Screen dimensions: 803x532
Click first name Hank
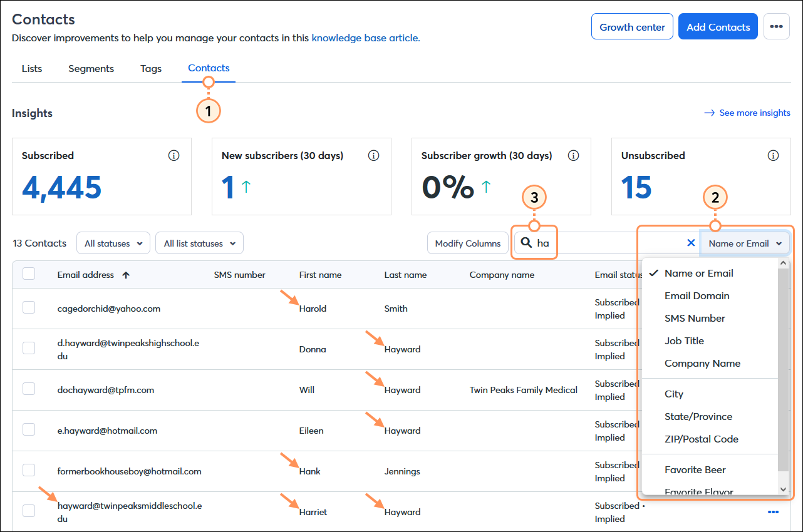(x=309, y=471)
